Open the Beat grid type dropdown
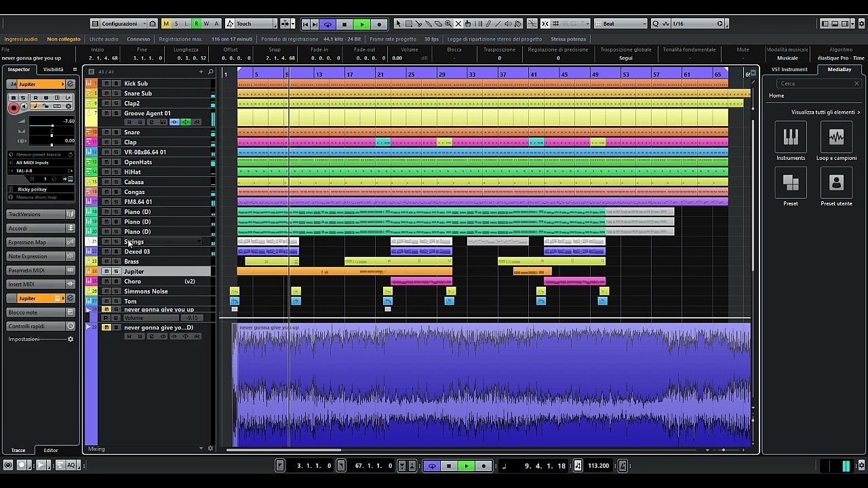 (x=620, y=24)
